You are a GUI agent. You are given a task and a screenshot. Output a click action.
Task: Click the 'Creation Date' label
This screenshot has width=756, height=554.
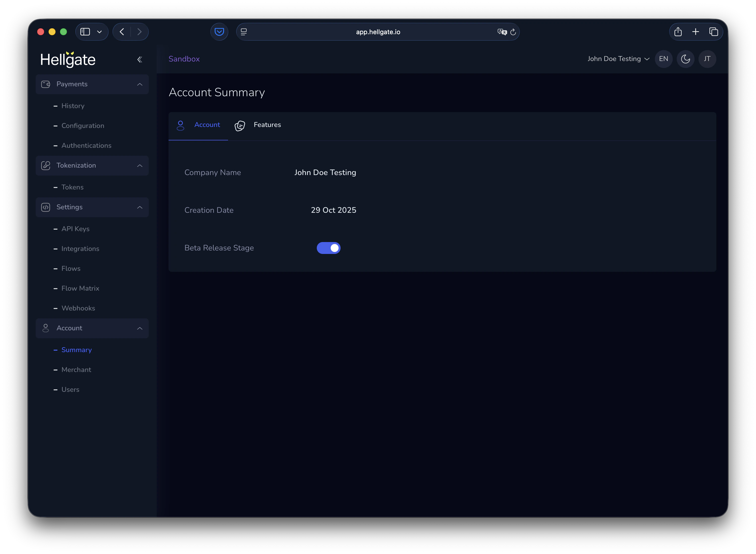209,210
